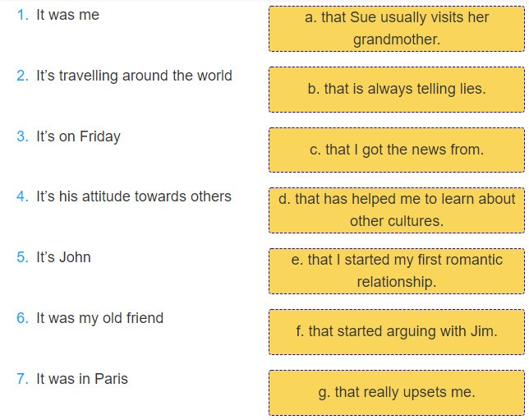The height and width of the screenshot is (420, 529).
Task: Click the blue number 2 marker
Action: tap(23, 76)
